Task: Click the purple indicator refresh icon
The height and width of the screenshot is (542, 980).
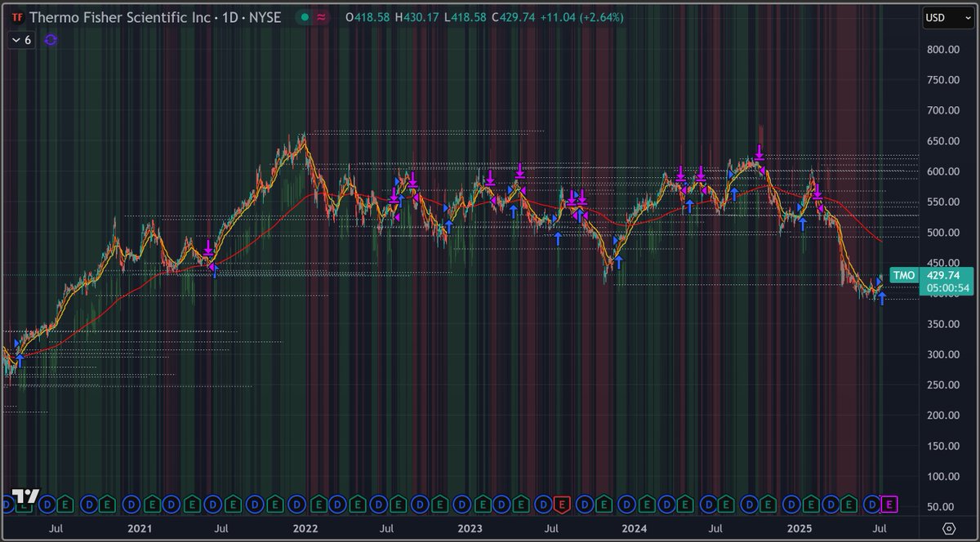Action: 51,39
